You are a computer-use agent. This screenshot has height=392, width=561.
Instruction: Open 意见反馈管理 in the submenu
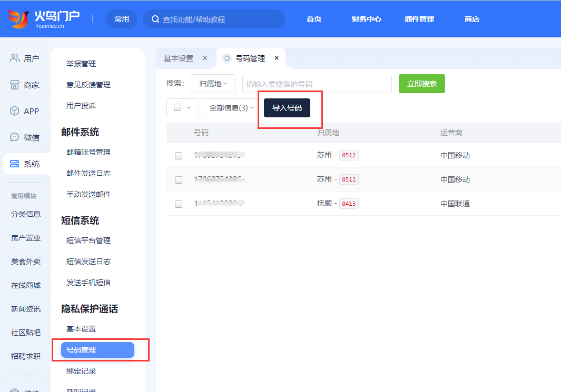(88, 85)
